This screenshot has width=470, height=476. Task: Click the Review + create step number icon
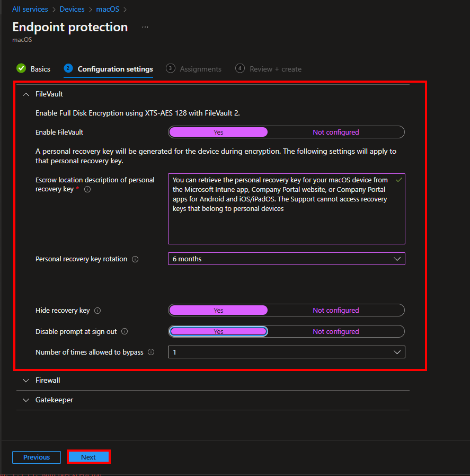pyautogui.click(x=240, y=68)
